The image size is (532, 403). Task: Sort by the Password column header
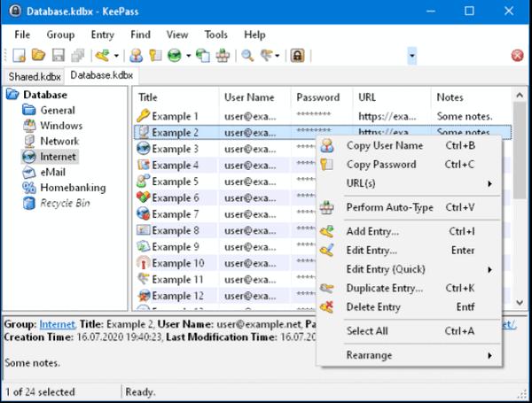pyautogui.click(x=322, y=97)
